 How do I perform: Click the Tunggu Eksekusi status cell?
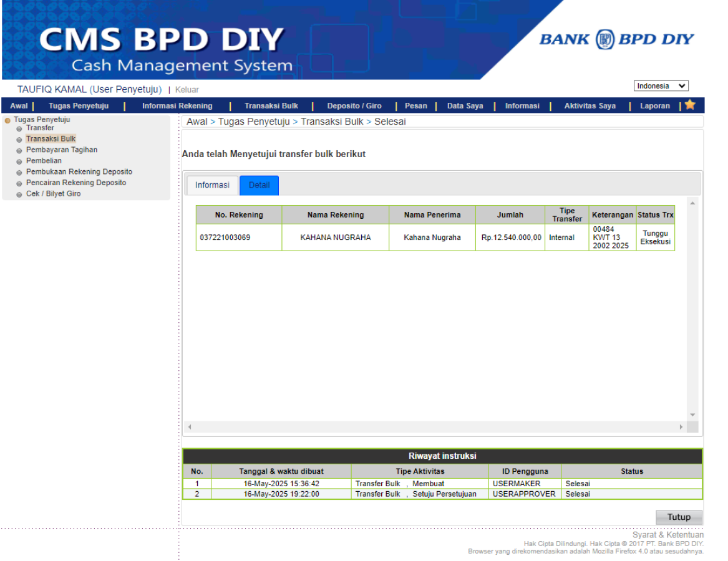[x=655, y=237]
